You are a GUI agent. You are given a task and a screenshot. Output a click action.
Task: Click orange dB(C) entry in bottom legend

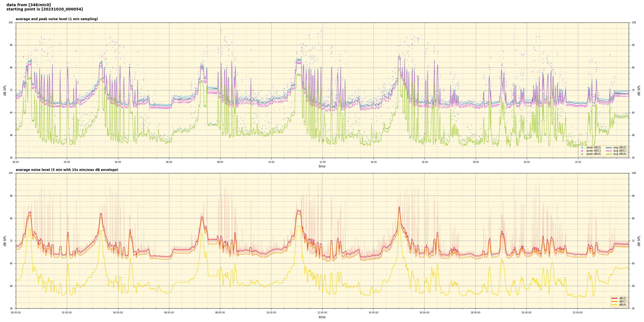(614, 301)
